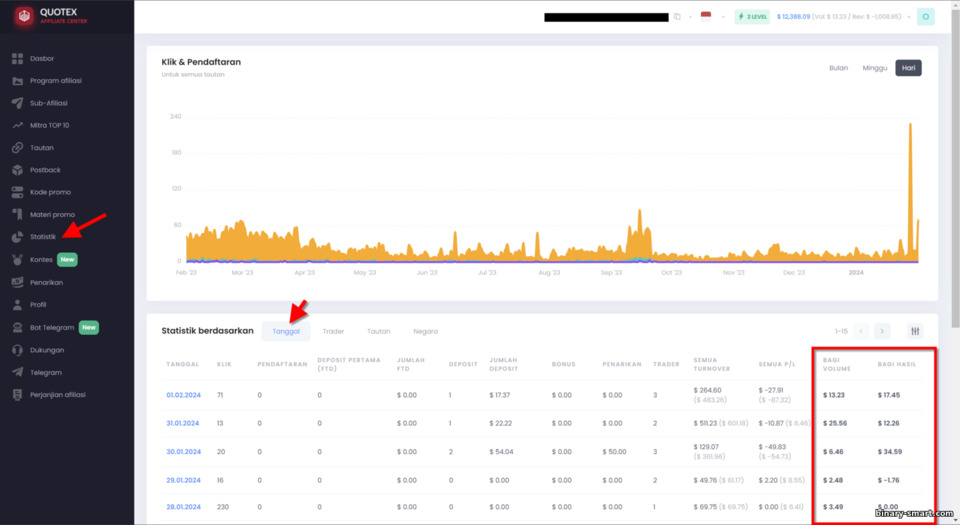
Task: Open the Dukungan headset icon
Action: click(x=17, y=350)
